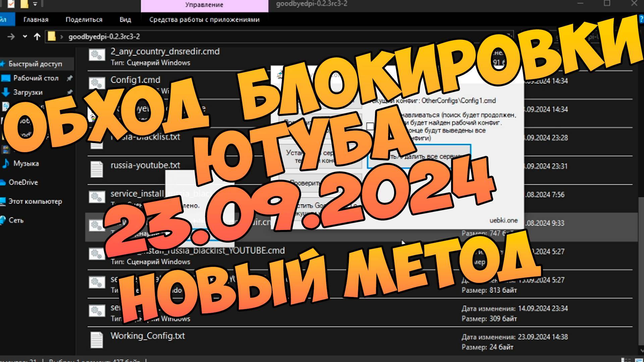644x362 pixels.
Task: Click the Working_Config.txt document icon
Action: pyautogui.click(x=97, y=340)
